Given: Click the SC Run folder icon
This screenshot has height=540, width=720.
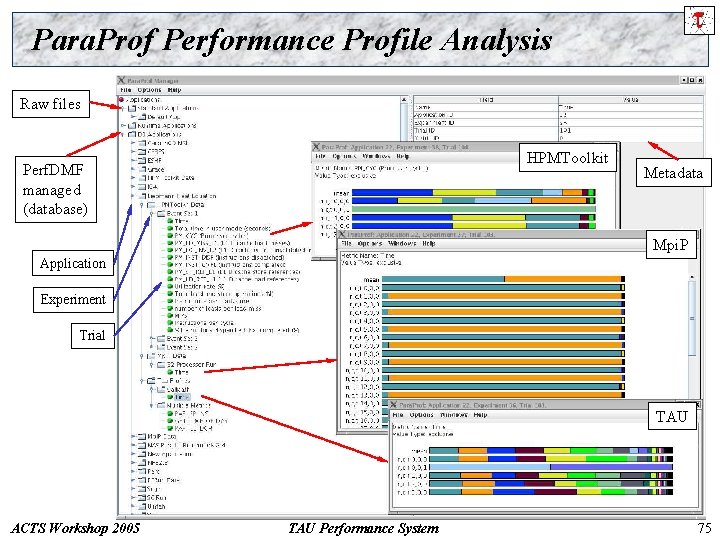Looking at the screenshot, I should point(142,497).
